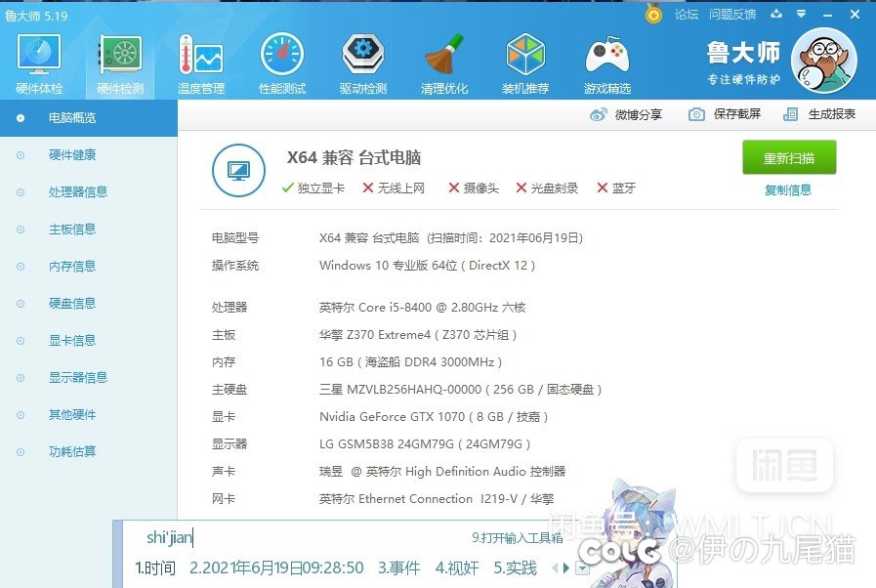The width and height of the screenshot is (876, 588).
Task: Click the download/update icon in title bar
Action: pos(776,14)
